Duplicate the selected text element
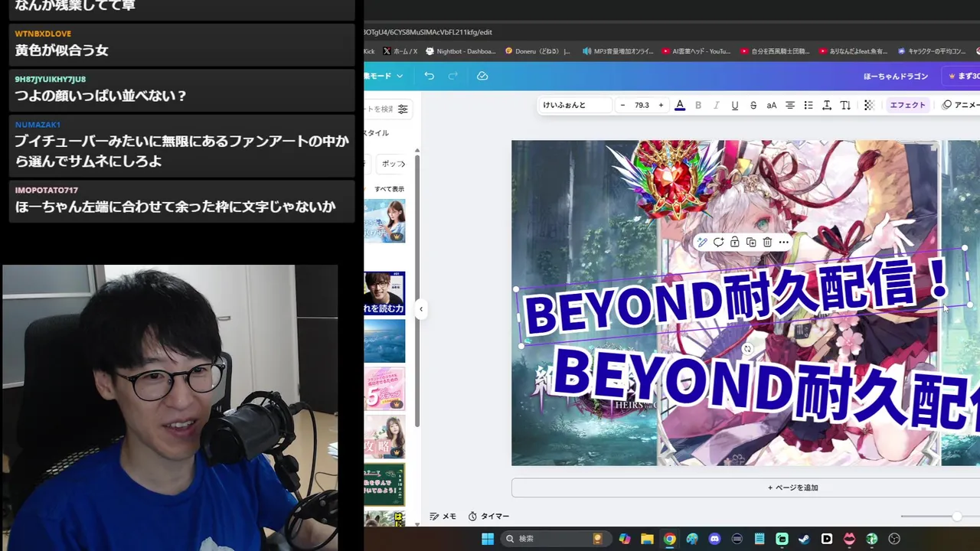The height and width of the screenshot is (551, 980). point(751,243)
